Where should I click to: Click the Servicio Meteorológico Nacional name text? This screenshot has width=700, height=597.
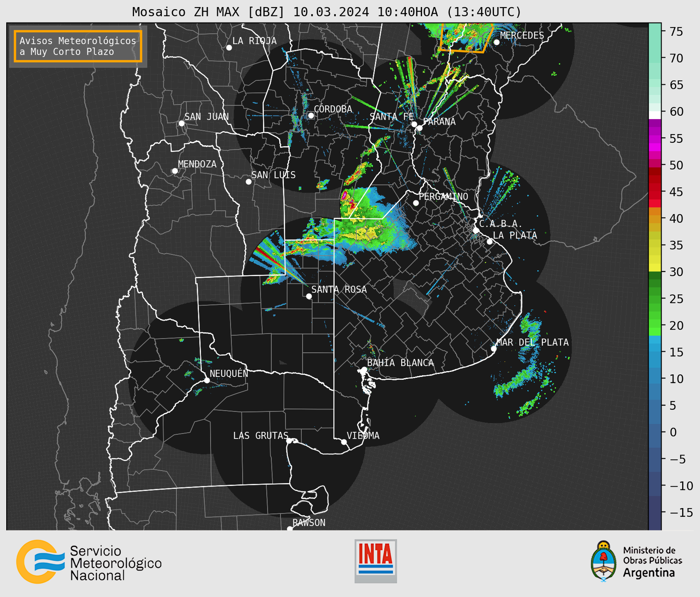tap(116, 563)
